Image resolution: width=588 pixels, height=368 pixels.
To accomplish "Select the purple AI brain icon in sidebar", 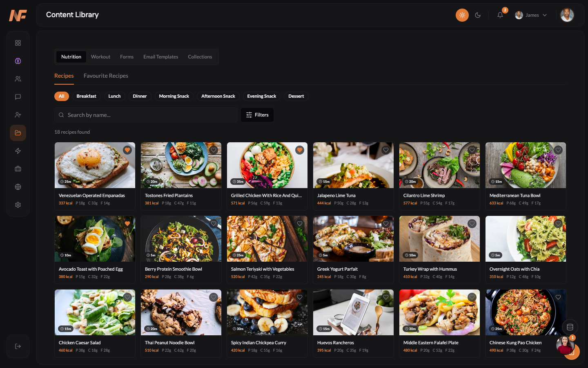I will [18, 61].
